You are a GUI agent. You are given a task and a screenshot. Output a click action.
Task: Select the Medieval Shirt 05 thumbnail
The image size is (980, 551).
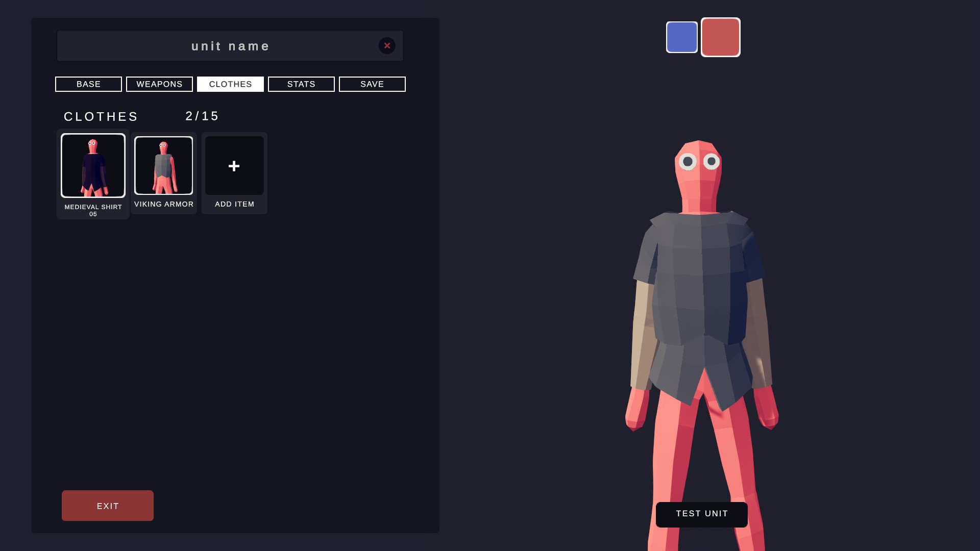93,166
